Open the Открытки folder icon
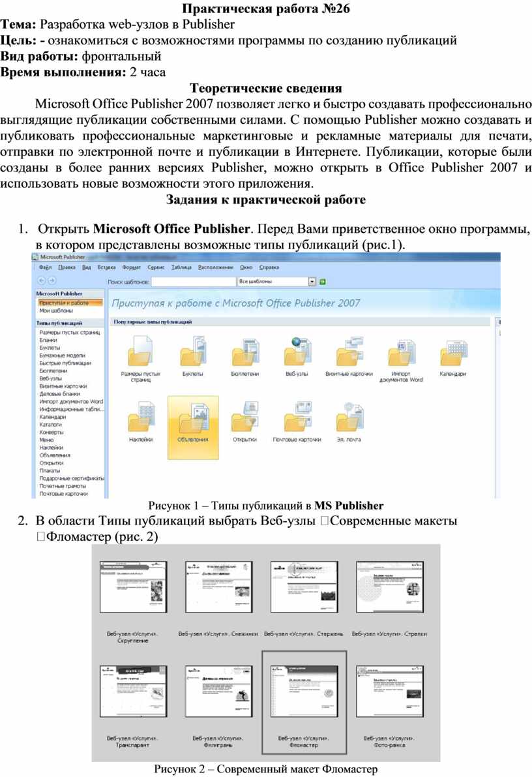Image resolution: width=532 pixels, height=777 pixels. point(244,418)
